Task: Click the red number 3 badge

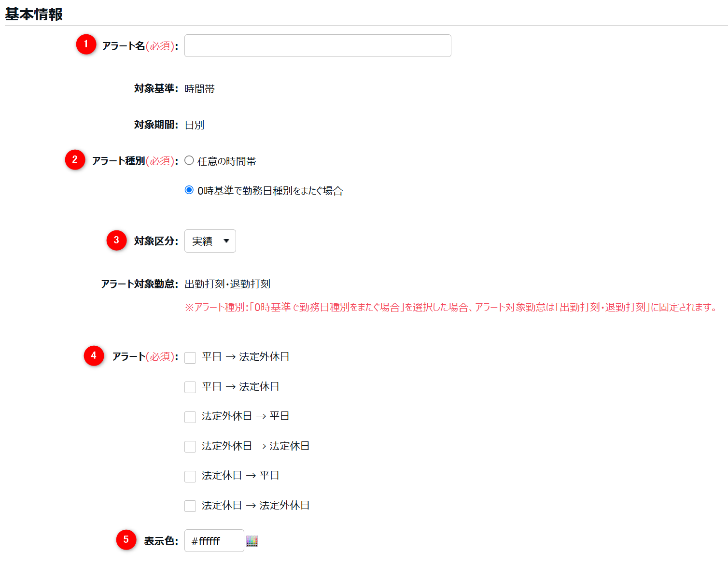Action: tap(116, 240)
